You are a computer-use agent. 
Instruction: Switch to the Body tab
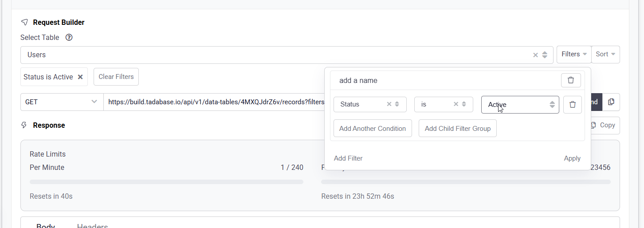pos(46,226)
